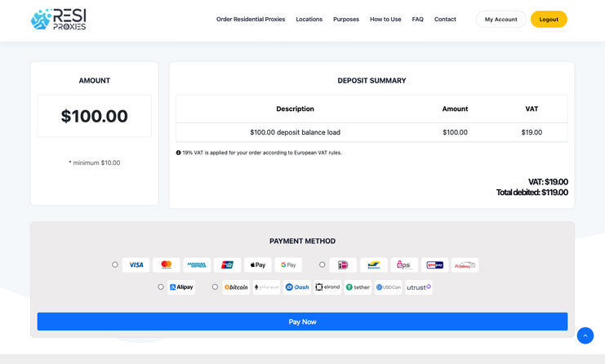
Task: Open the Contact page
Action: click(445, 20)
